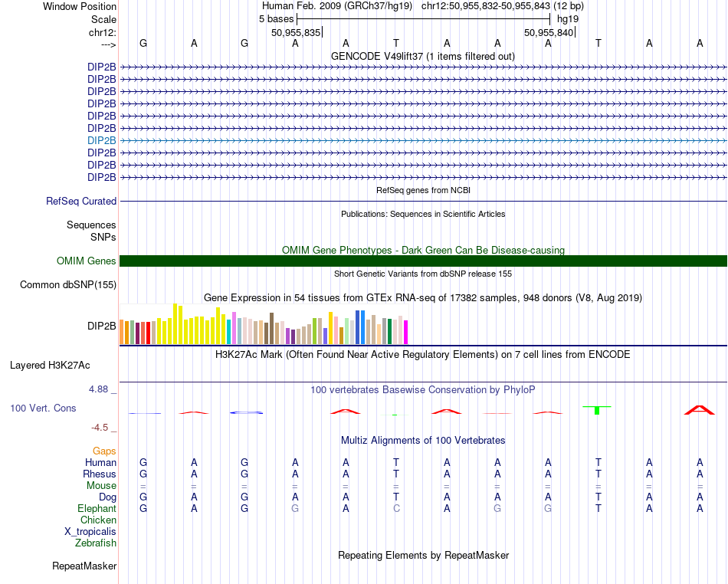The height and width of the screenshot is (584, 728).
Task: Open Repeating Elements by RepeatMasker title
Action: (423, 555)
